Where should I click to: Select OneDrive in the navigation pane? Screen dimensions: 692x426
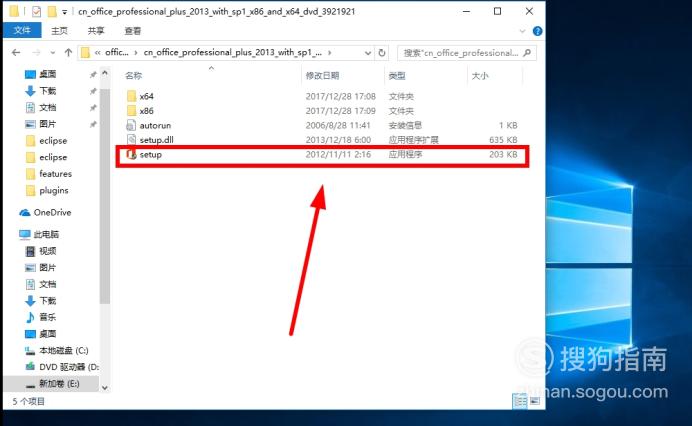point(52,212)
